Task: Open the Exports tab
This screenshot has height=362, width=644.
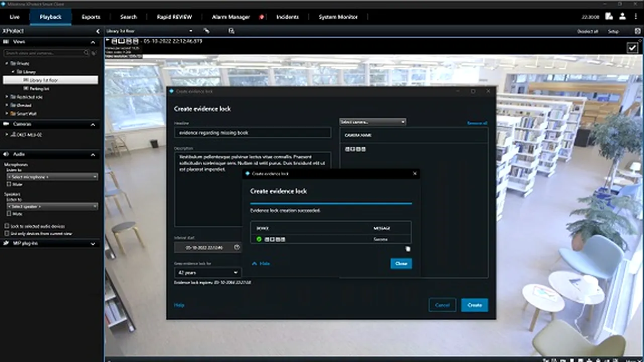Action: tap(91, 17)
